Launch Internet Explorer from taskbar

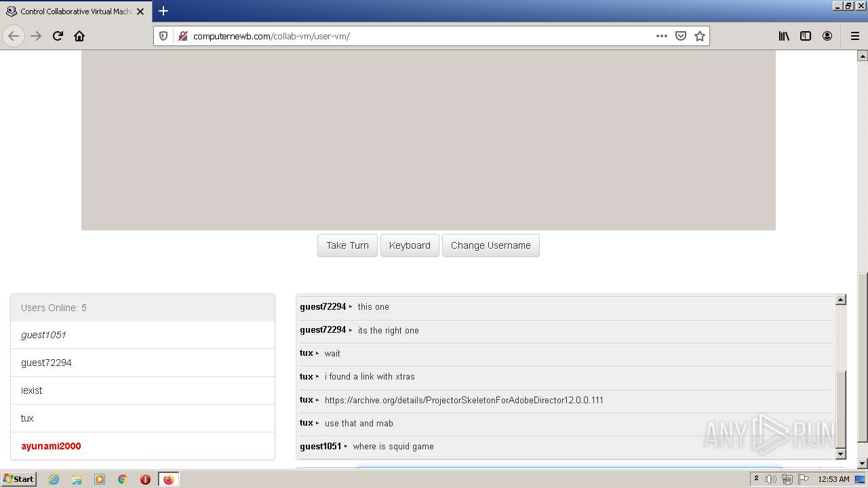pos(54,479)
